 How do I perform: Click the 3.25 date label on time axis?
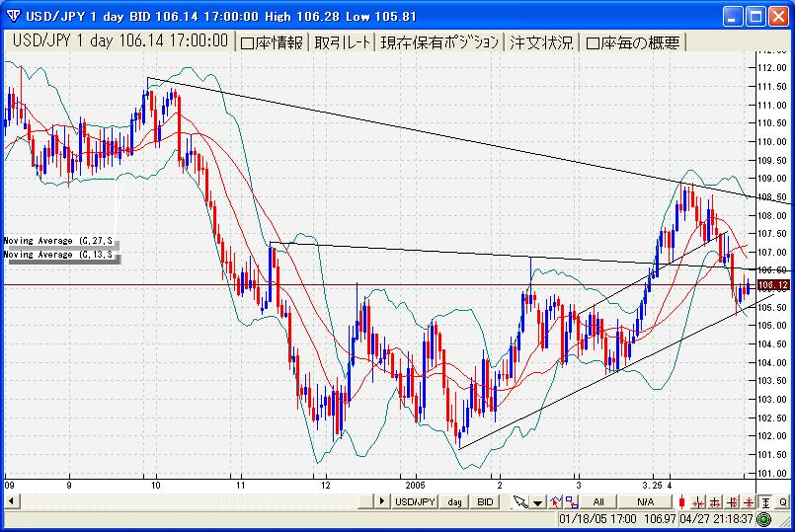point(652,485)
